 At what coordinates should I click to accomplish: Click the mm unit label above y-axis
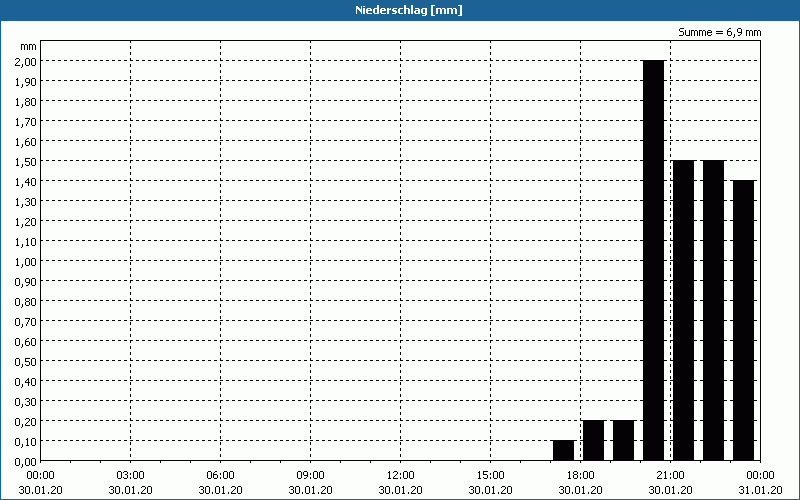click(28, 46)
